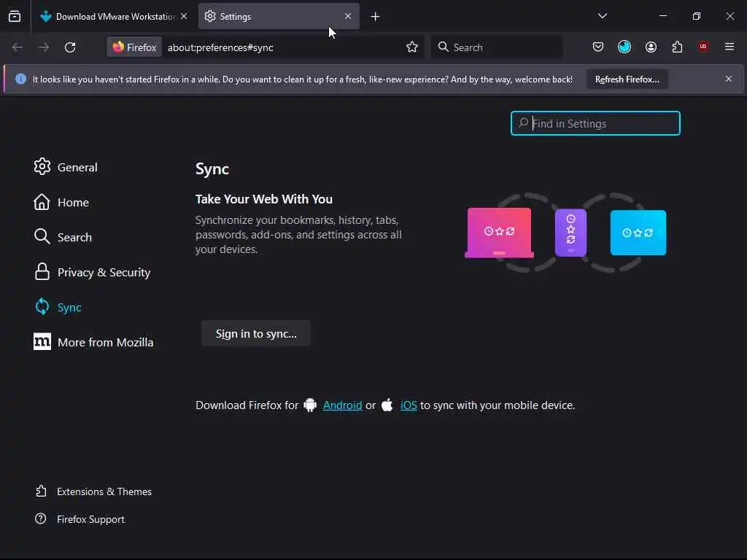The height and width of the screenshot is (560, 747).
Task: Open the uBlock Origin icon
Action: pos(703,47)
